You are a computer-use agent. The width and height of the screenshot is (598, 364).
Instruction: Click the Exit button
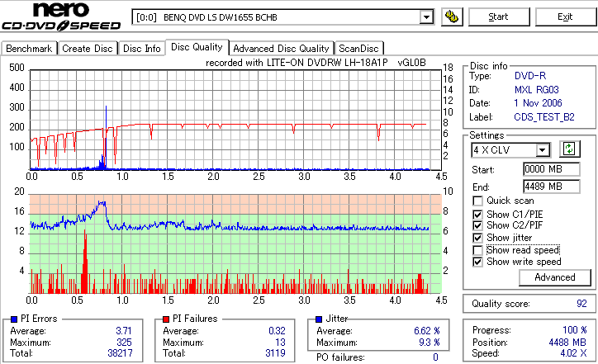coord(565,17)
